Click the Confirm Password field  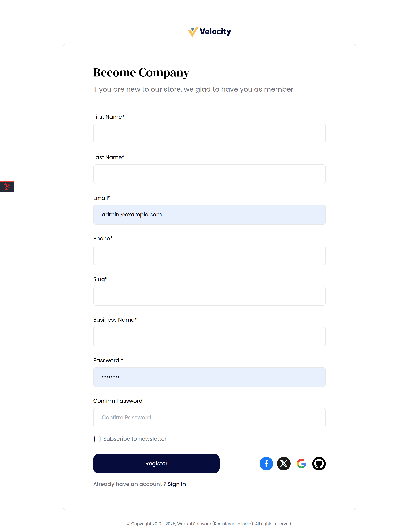coord(209,417)
